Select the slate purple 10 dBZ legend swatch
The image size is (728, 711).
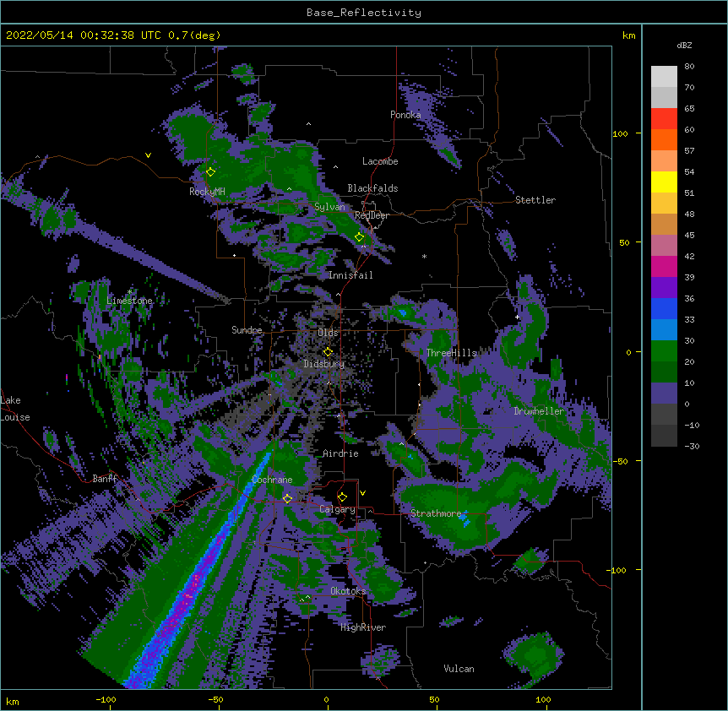point(664,393)
